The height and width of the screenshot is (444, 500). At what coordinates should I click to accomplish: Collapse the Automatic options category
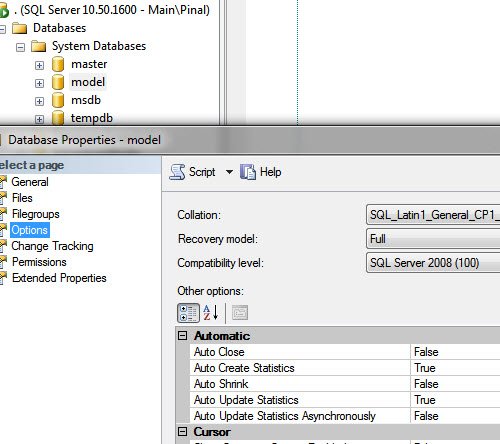[182, 335]
